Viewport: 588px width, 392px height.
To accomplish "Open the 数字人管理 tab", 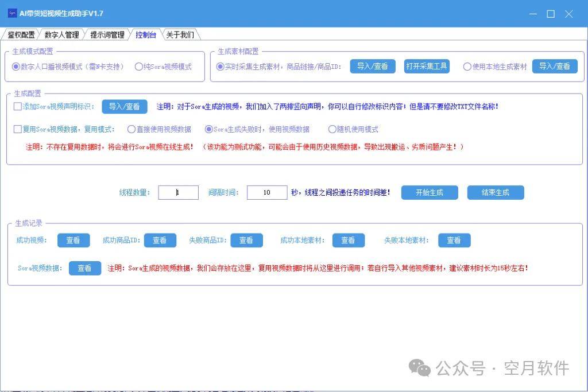I will (x=61, y=34).
